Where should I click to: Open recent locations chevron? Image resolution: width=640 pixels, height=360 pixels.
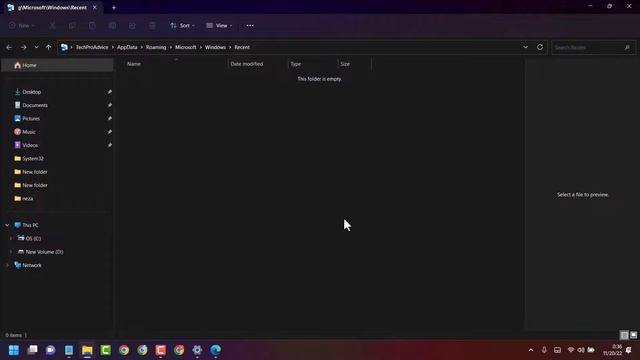(x=36, y=47)
